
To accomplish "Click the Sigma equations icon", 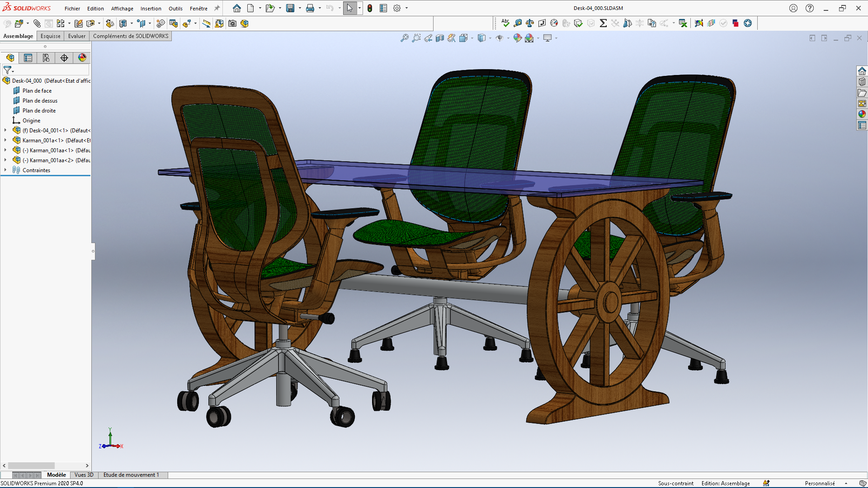I will click(603, 23).
